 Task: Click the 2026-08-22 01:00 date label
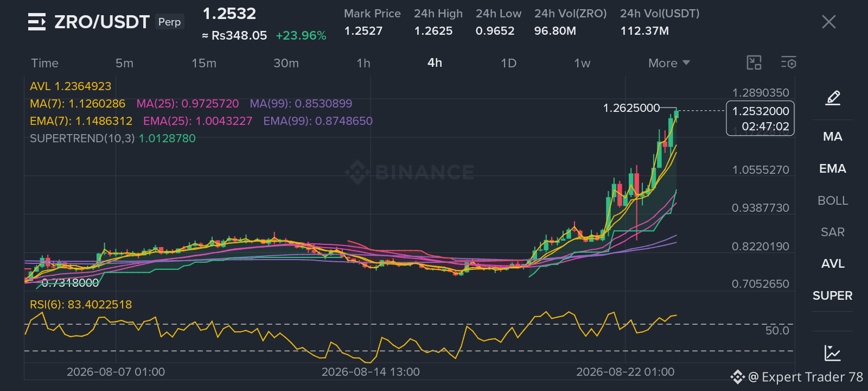[x=626, y=372]
